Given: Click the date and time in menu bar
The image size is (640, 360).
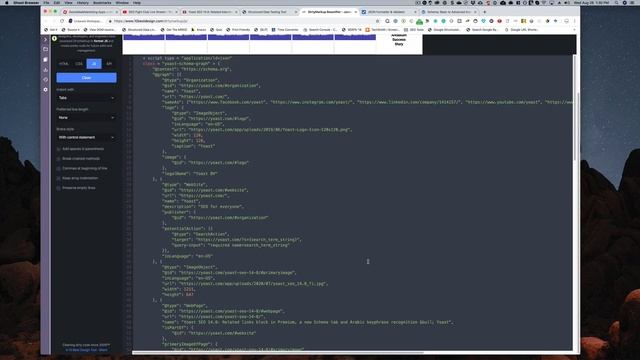Looking at the screenshot, I should point(592,2).
